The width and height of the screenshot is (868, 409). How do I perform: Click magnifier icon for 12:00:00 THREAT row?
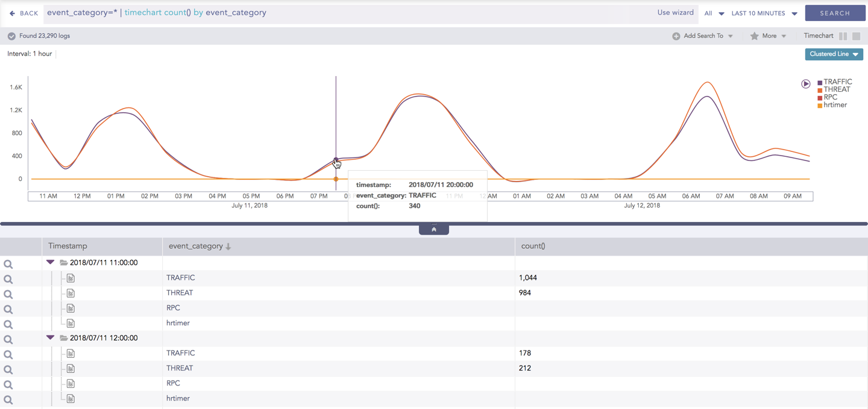coord(8,370)
